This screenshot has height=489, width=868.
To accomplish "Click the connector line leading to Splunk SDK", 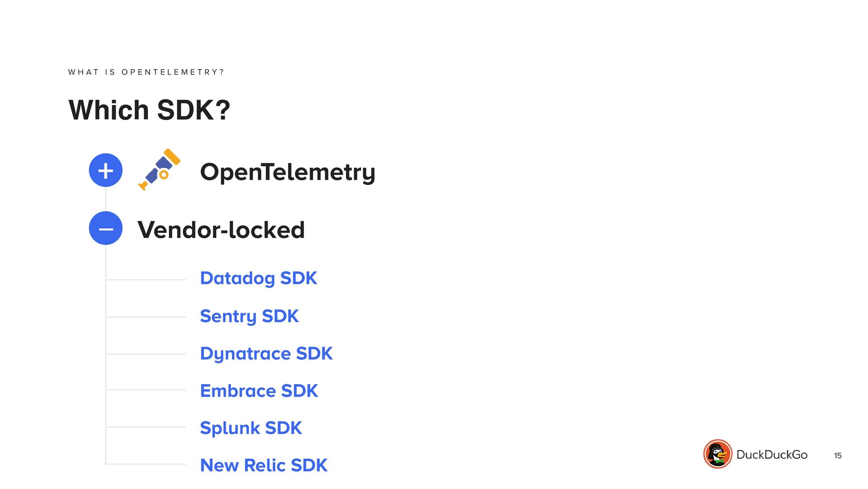I will [x=146, y=427].
